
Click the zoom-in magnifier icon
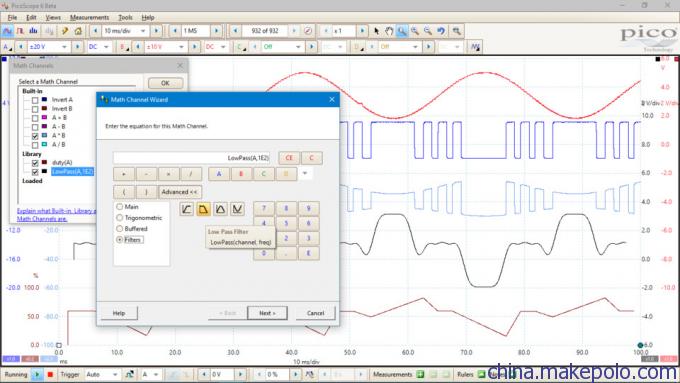click(x=415, y=31)
